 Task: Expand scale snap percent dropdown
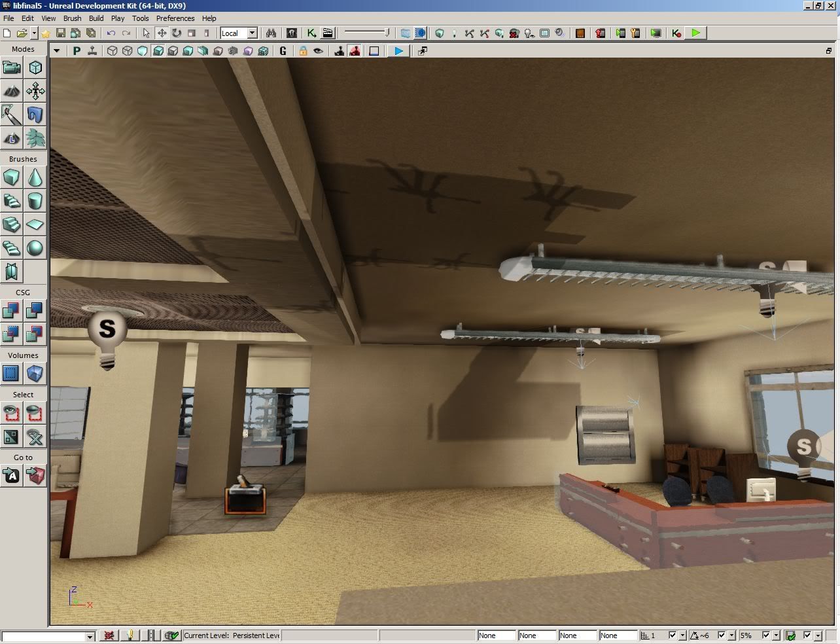pyautogui.click(x=777, y=635)
